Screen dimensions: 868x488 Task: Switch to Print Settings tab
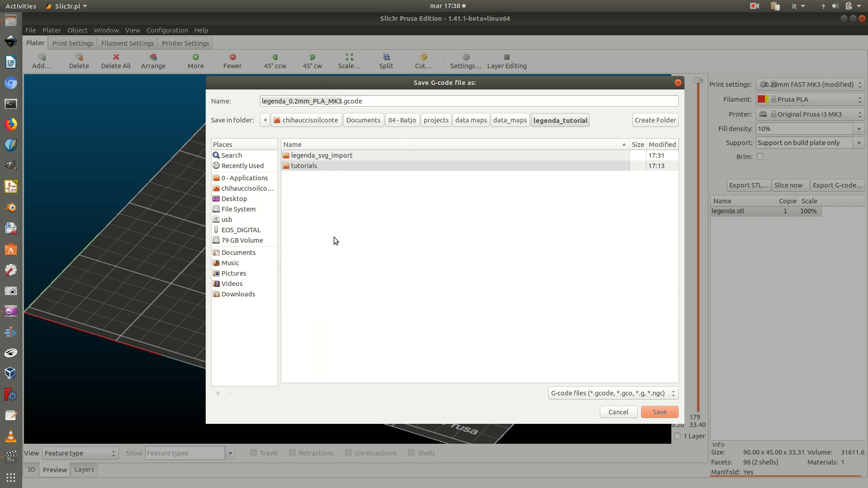click(73, 43)
